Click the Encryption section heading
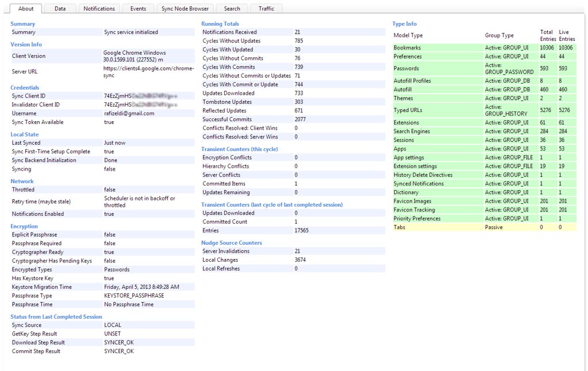This screenshot has width=588, height=371. pyautogui.click(x=24, y=226)
